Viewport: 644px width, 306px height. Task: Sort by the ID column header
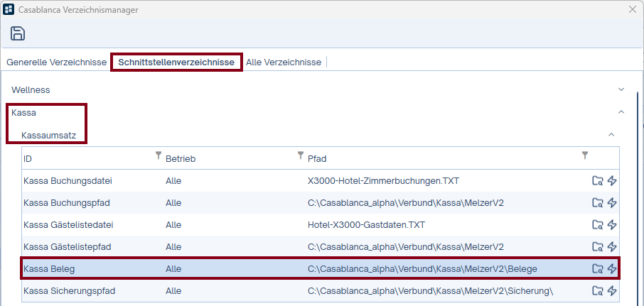coord(28,159)
